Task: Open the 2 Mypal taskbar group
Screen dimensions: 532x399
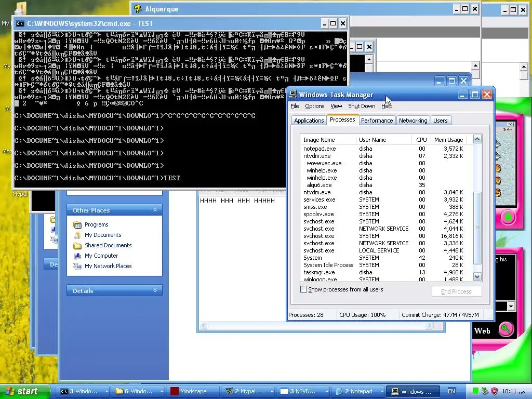Action: pyautogui.click(x=249, y=391)
